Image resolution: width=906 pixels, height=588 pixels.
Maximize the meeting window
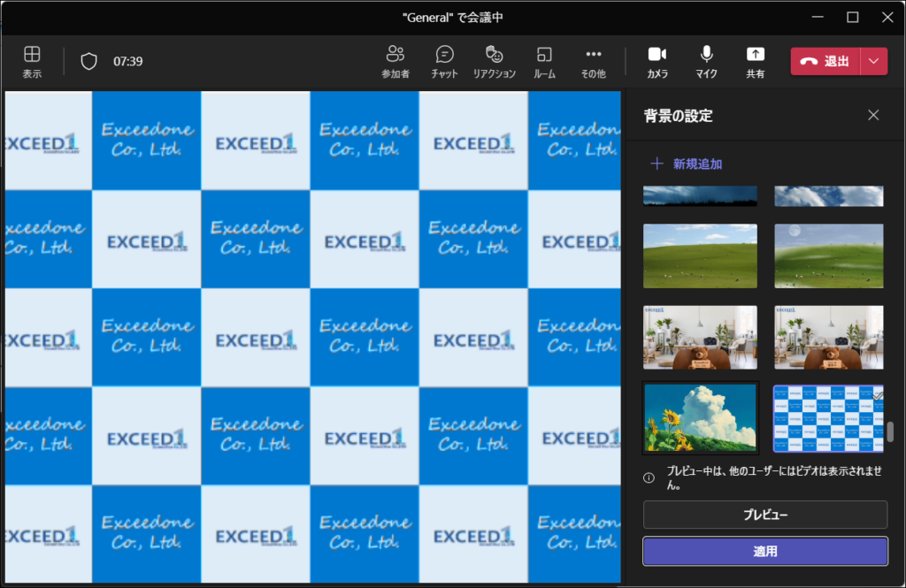[x=852, y=18]
